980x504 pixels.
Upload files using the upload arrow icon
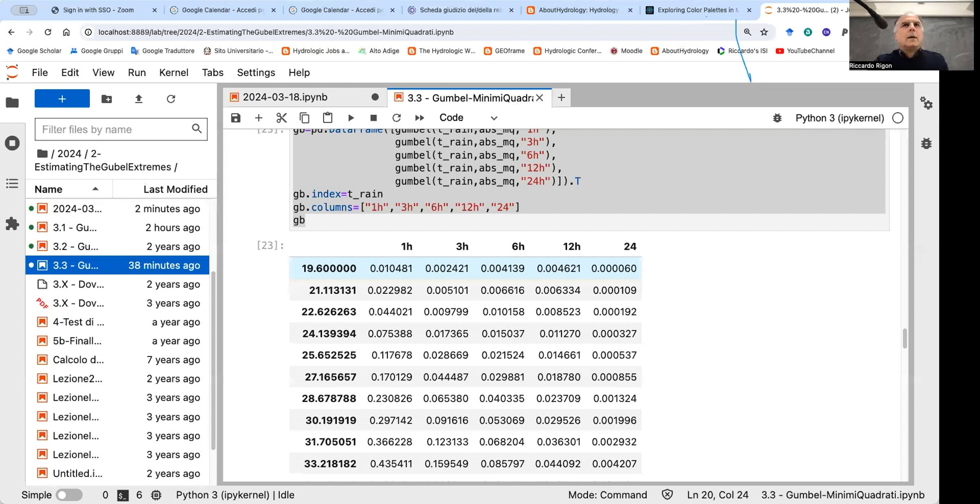click(139, 99)
